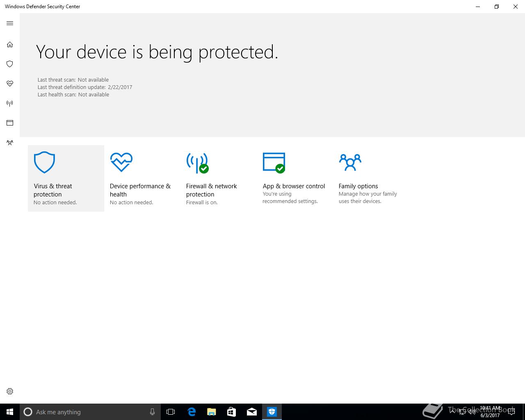Viewport: 525px width, 420px height.
Task: Open the Mail app from the taskbar
Action: (252, 412)
